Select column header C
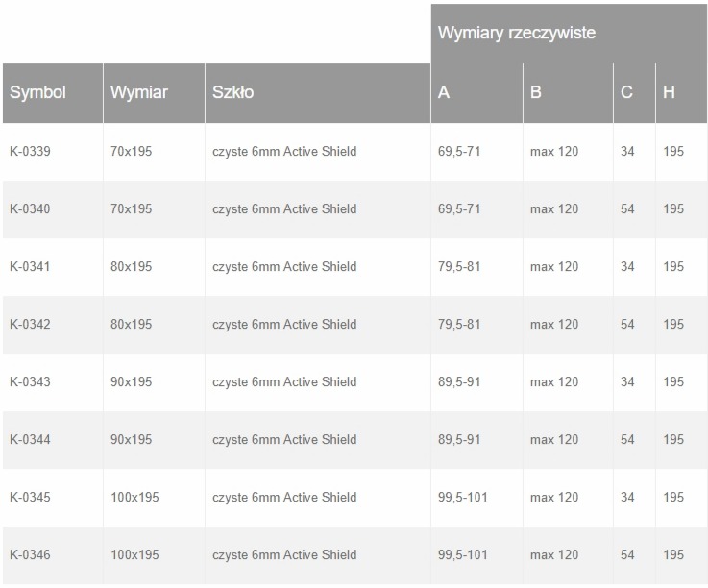Image resolution: width=708 pixels, height=588 pixels. (x=627, y=93)
